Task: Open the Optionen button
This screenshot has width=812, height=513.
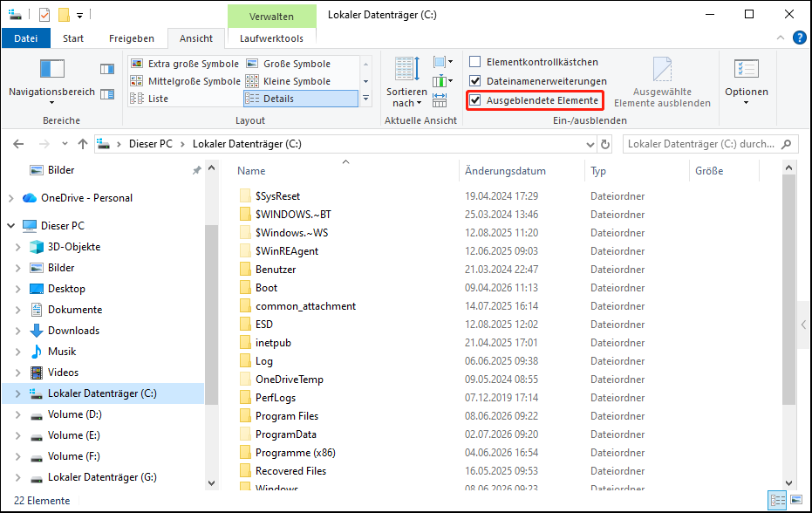Action: [x=747, y=82]
